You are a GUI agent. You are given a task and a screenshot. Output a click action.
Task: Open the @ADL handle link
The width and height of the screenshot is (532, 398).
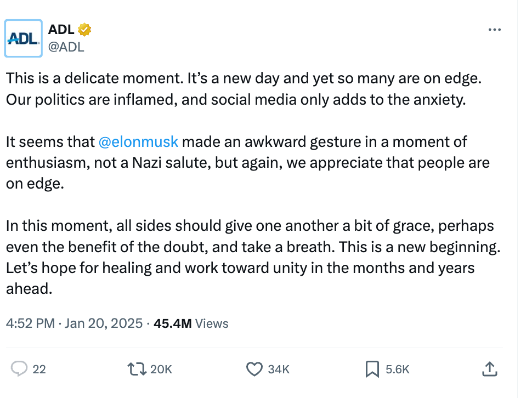coord(66,47)
